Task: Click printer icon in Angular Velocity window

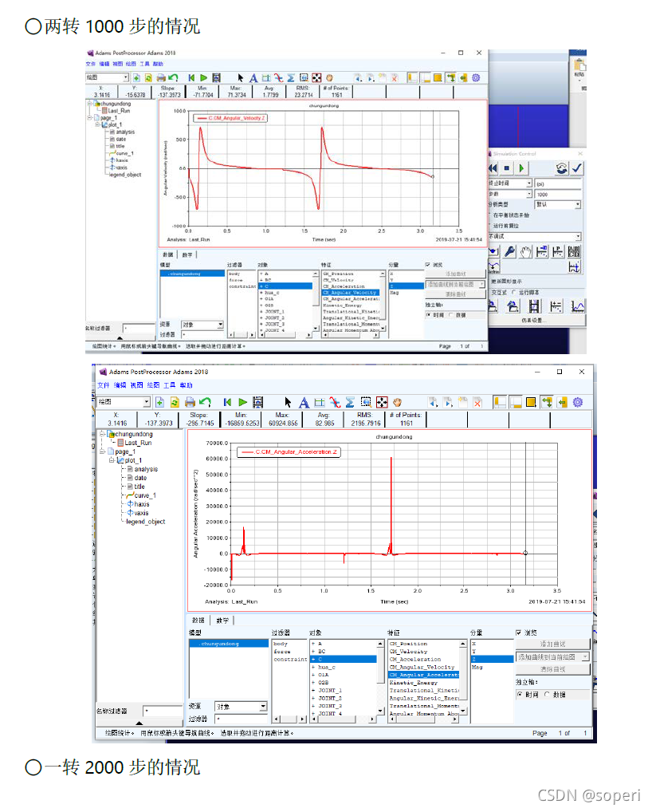Action: pyautogui.click(x=161, y=77)
